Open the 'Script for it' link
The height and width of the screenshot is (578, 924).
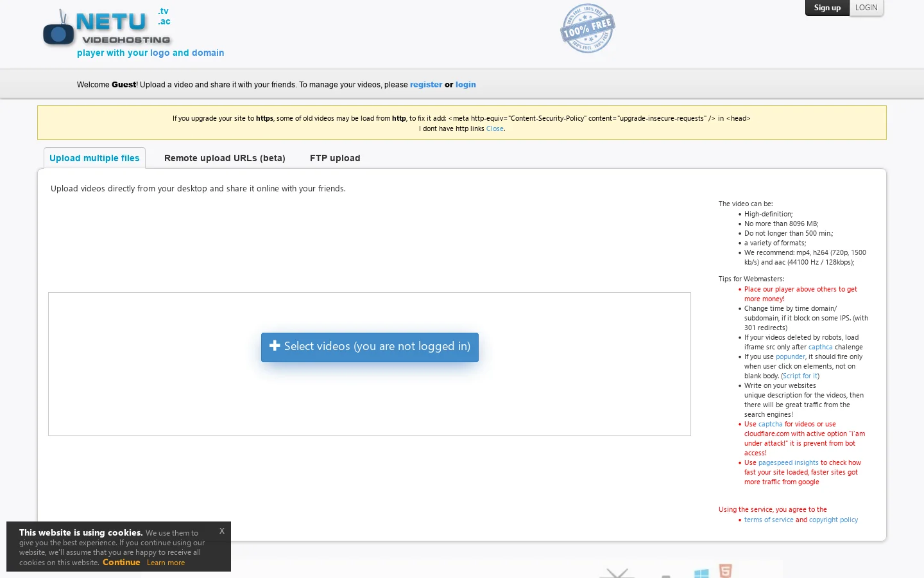tap(800, 376)
